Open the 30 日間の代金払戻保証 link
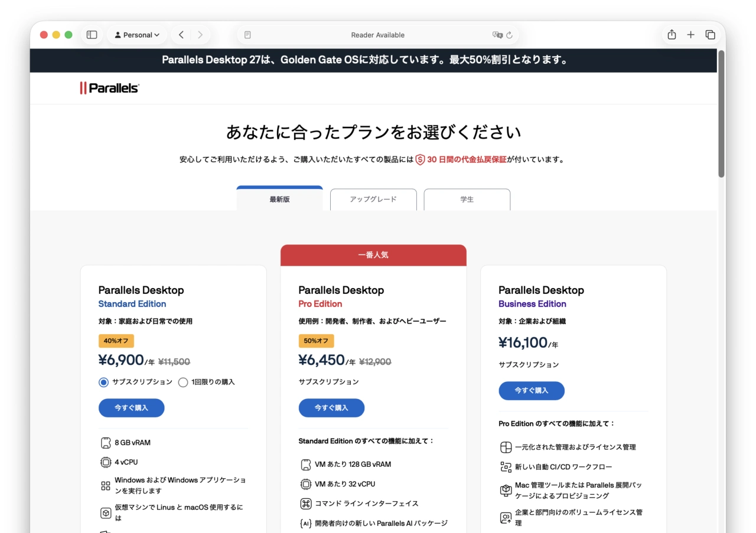 point(467,159)
